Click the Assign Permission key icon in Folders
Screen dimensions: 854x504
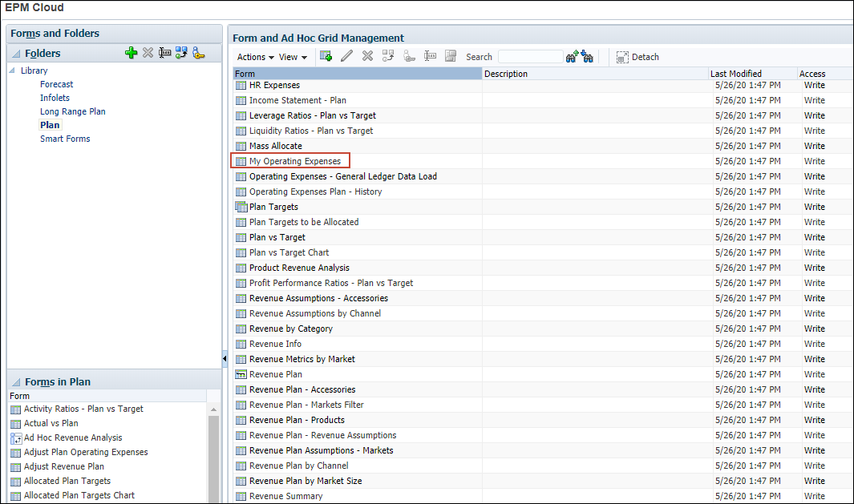click(x=198, y=53)
